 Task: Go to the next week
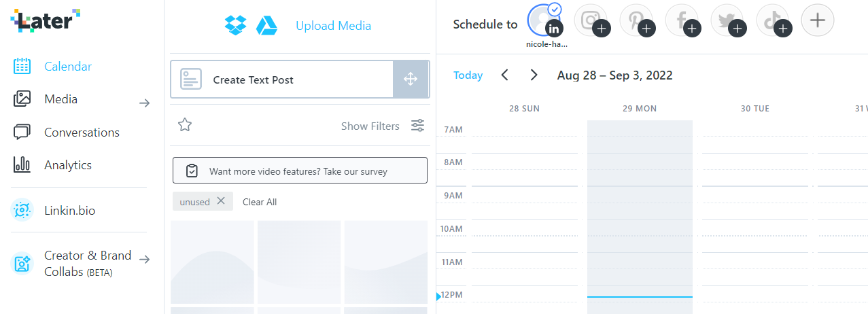pyautogui.click(x=534, y=75)
